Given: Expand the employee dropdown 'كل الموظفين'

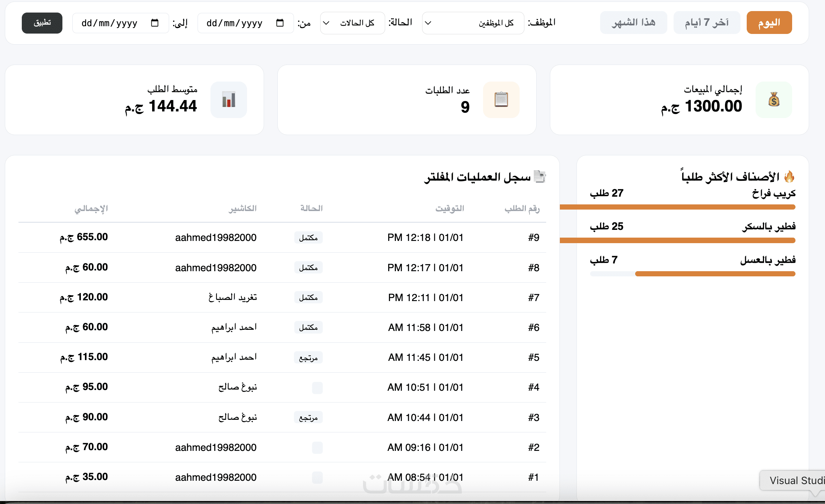Looking at the screenshot, I should pyautogui.click(x=473, y=23).
